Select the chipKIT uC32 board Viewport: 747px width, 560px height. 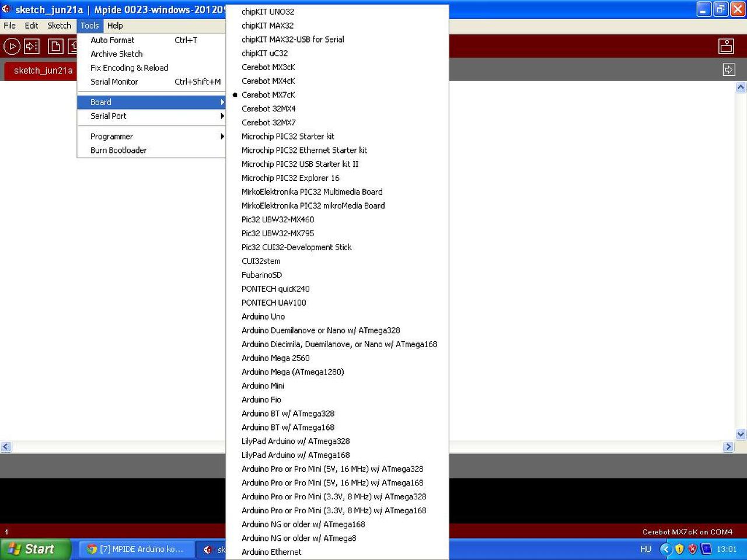point(337,53)
